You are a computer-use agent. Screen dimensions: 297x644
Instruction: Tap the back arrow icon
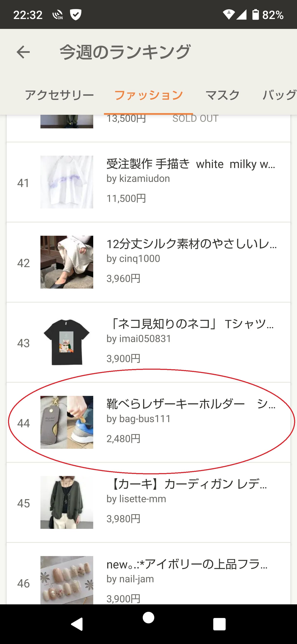coord(23,52)
